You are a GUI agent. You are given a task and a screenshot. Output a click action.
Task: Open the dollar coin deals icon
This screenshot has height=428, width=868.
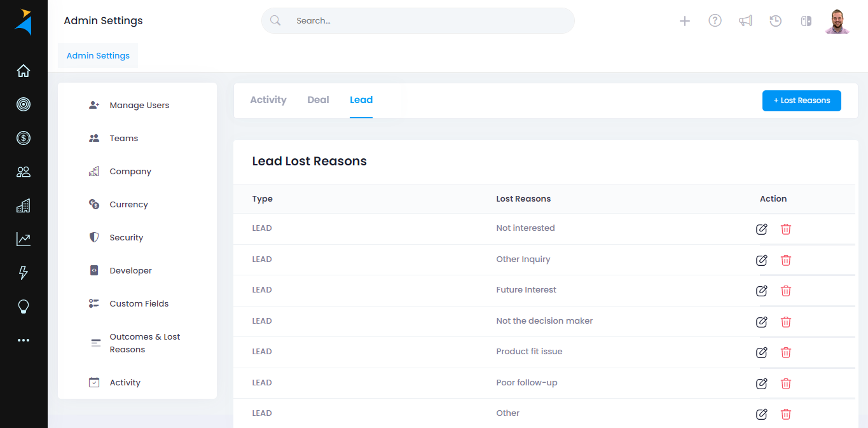click(x=24, y=138)
